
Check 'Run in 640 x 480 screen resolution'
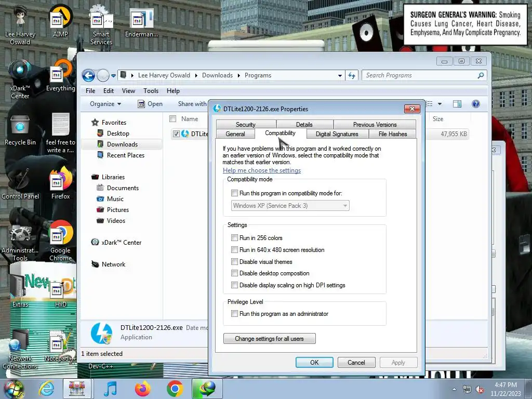tap(234, 250)
